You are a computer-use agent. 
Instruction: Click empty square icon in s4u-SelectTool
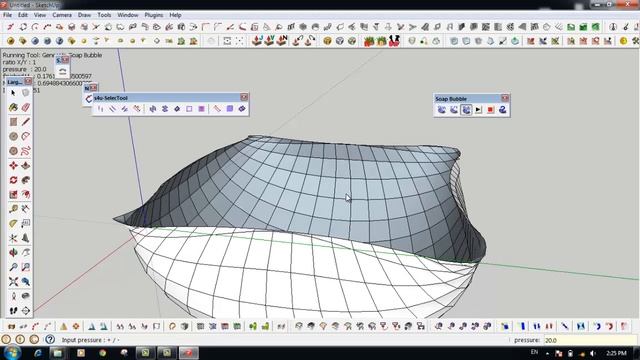[x=189, y=109]
